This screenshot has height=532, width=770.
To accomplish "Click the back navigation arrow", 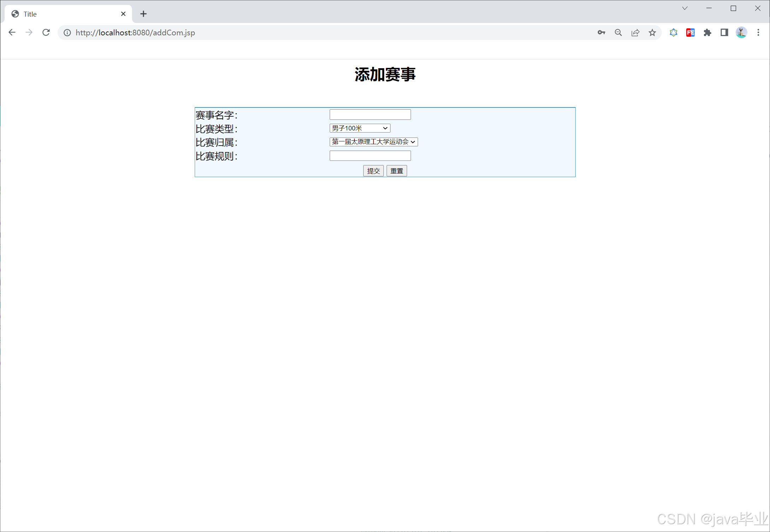I will tap(12, 32).
